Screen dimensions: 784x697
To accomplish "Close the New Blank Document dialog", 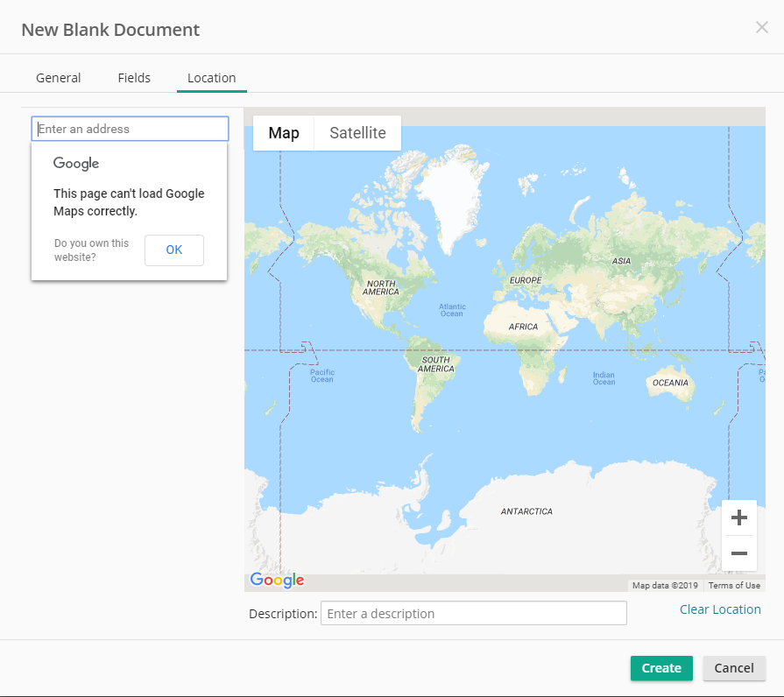I will [761, 27].
